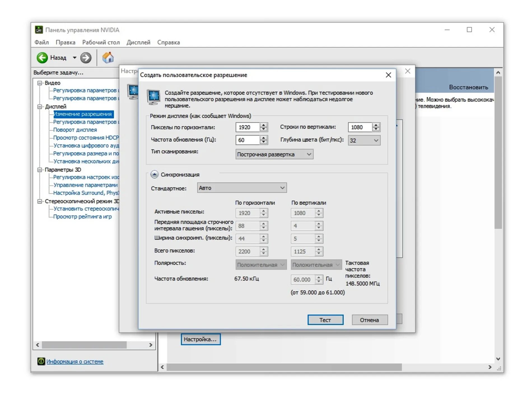The image size is (532, 394).
Task: Select Регулировка размера и положения item
Action: click(x=86, y=153)
